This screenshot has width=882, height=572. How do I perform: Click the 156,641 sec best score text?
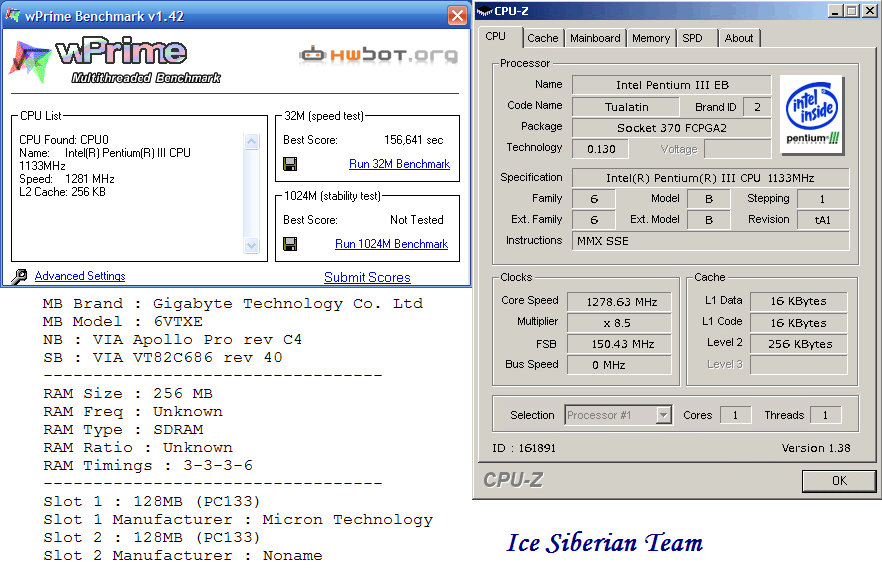pos(413,140)
